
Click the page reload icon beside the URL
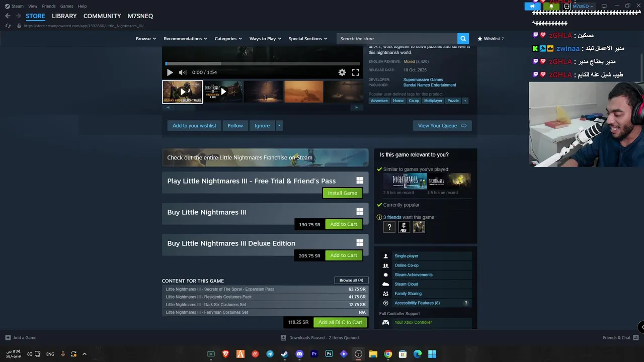(8, 26)
